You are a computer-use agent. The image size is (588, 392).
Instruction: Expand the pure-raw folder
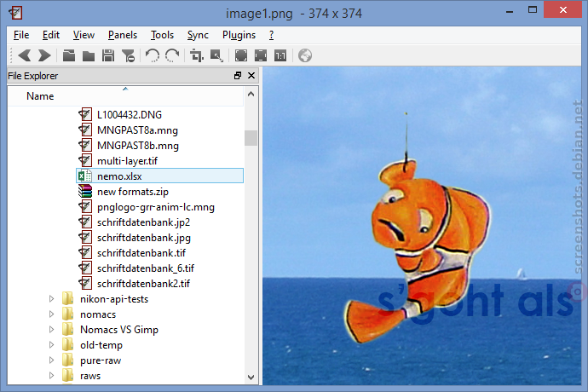pos(51,360)
